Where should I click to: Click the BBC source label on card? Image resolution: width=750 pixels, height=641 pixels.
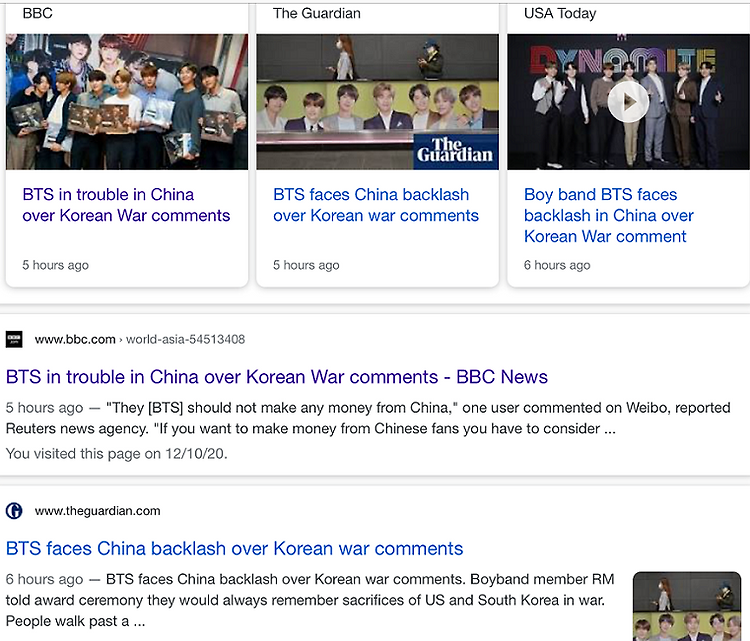[x=37, y=13]
